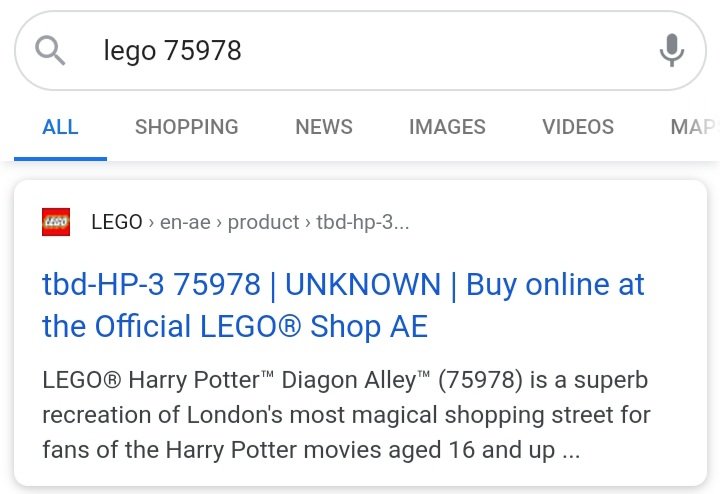Open the NEWS tab
This screenshot has width=720, height=494.
pyautogui.click(x=324, y=127)
